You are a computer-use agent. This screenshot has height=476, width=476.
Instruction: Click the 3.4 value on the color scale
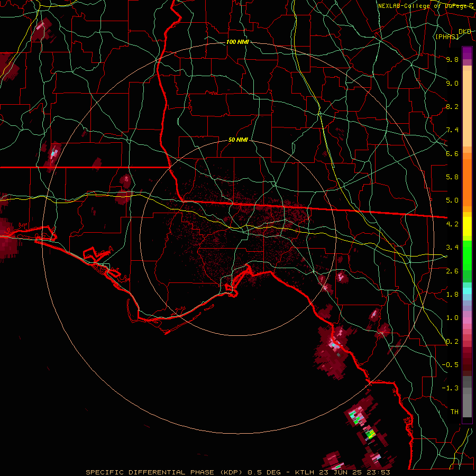tap(452, 248)
